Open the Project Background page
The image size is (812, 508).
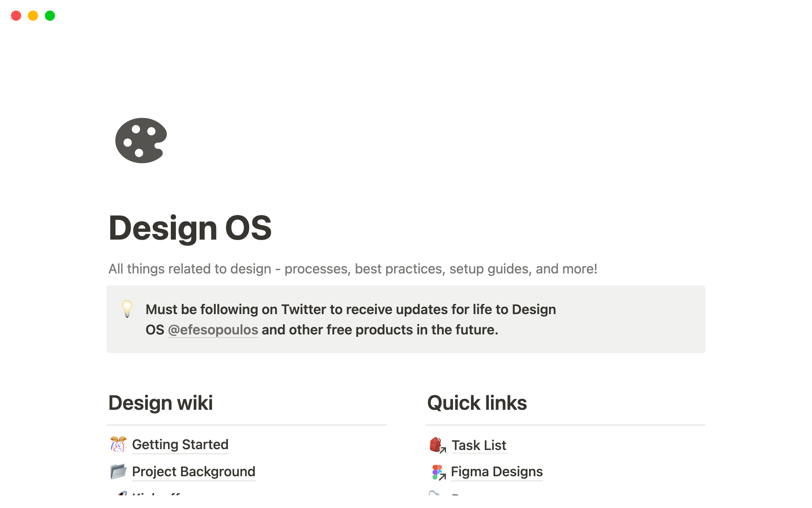(194, 472)
